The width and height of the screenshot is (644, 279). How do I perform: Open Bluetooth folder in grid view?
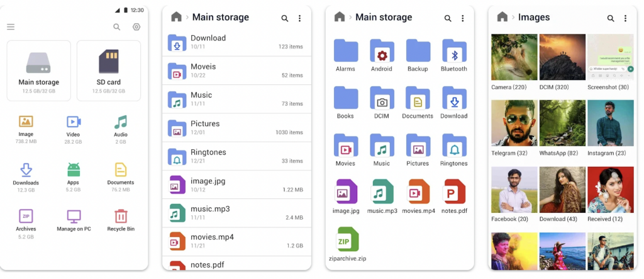(454, 55)
